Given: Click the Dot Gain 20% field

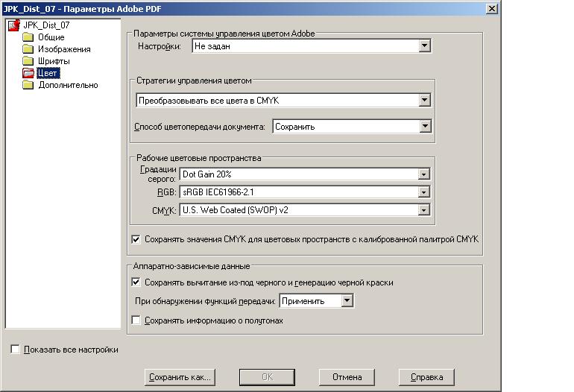Looking at the screenshot, I should (305, 174).
